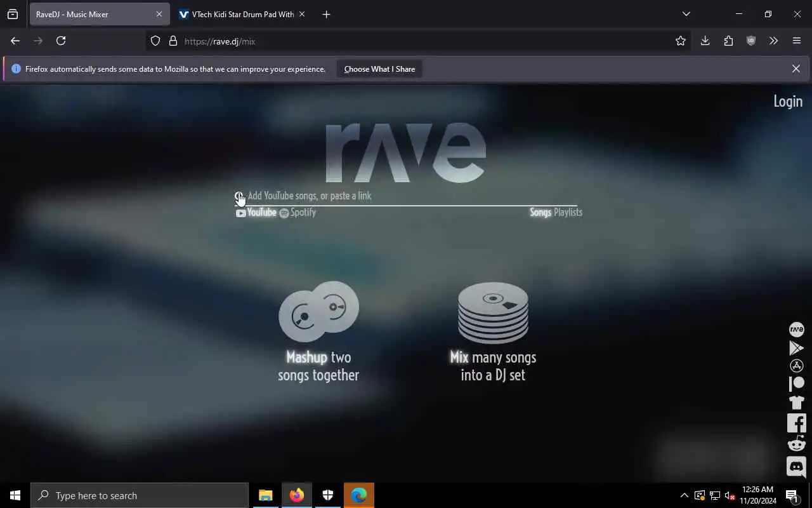The image size is (812, 508).
Task: Click the stacked discs DJ set icon
Action: (x=493, y=312)
